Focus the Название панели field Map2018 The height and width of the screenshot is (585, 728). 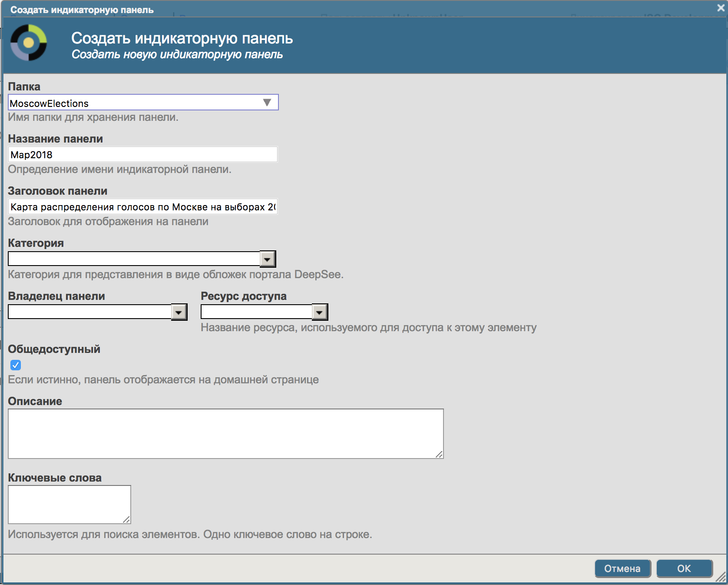[x=143, y=155]
